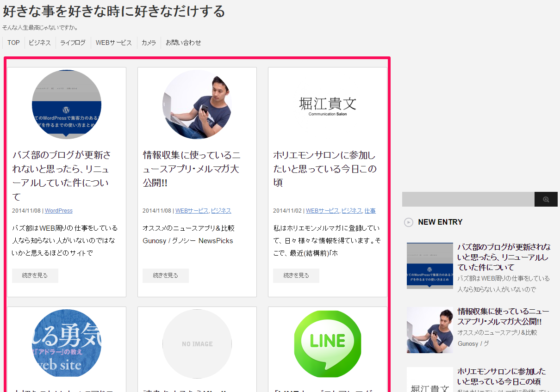This screenshot has width=560, height=392.
Task: Select the WEBサービス navigation item
Action: (x=114, y=43)
